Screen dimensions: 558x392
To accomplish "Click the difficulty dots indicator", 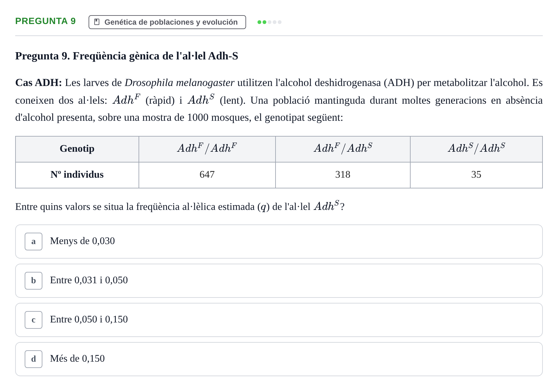I will click(269, 22).
